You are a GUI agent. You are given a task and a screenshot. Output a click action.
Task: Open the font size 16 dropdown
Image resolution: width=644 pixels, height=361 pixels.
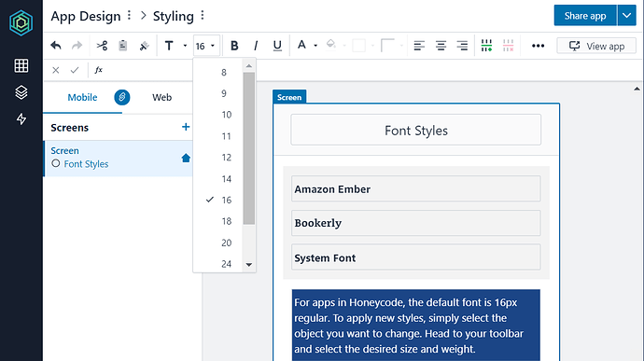tap(205, 46)
